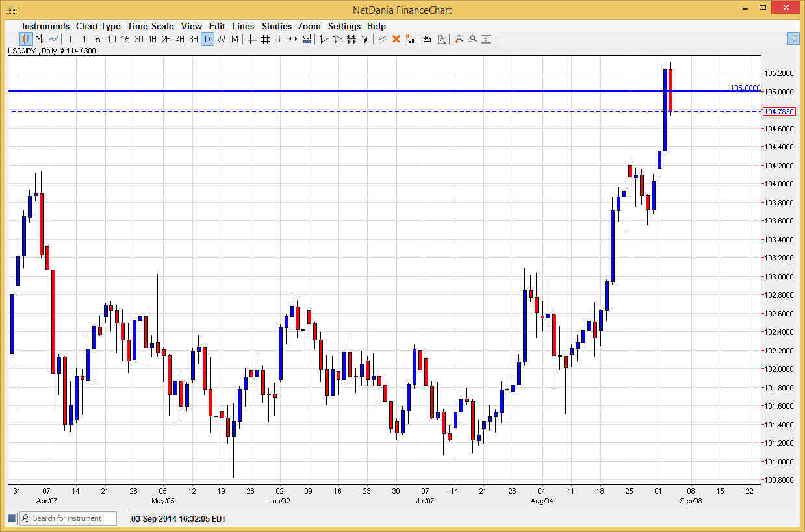Expand the Zoom menu options
Screen dimensions: 805x532
(x=309, y=26)
